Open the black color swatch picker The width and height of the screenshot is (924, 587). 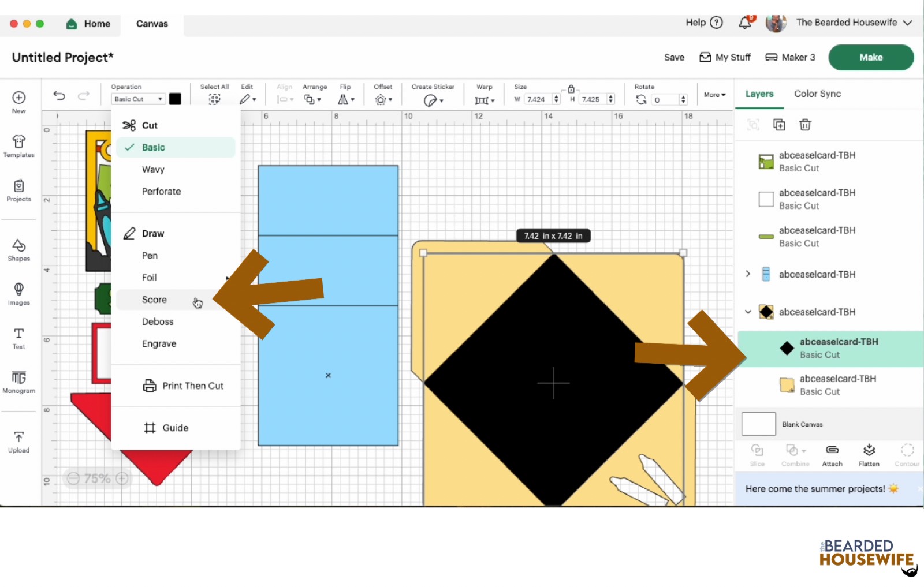[x=176, y=99]
